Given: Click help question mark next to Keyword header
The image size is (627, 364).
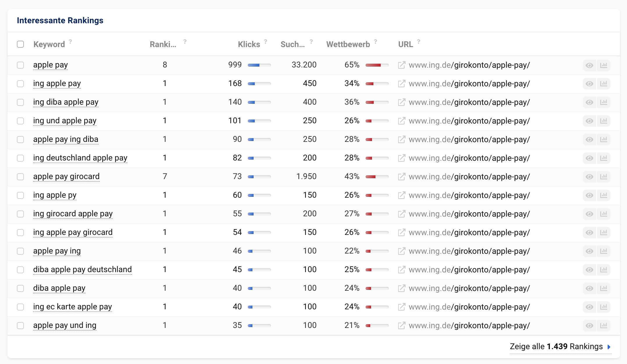Looking at the screenshot, I should pyautogui.click(x=70, y=42).
